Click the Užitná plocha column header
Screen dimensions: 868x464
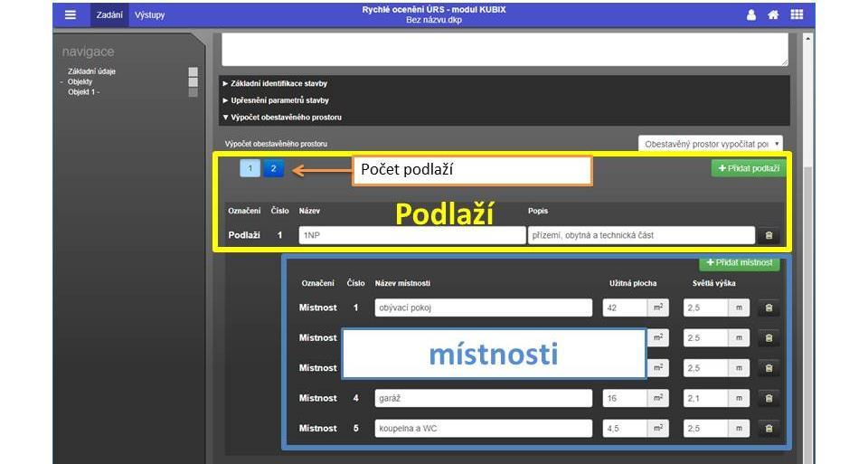point(633,283)
